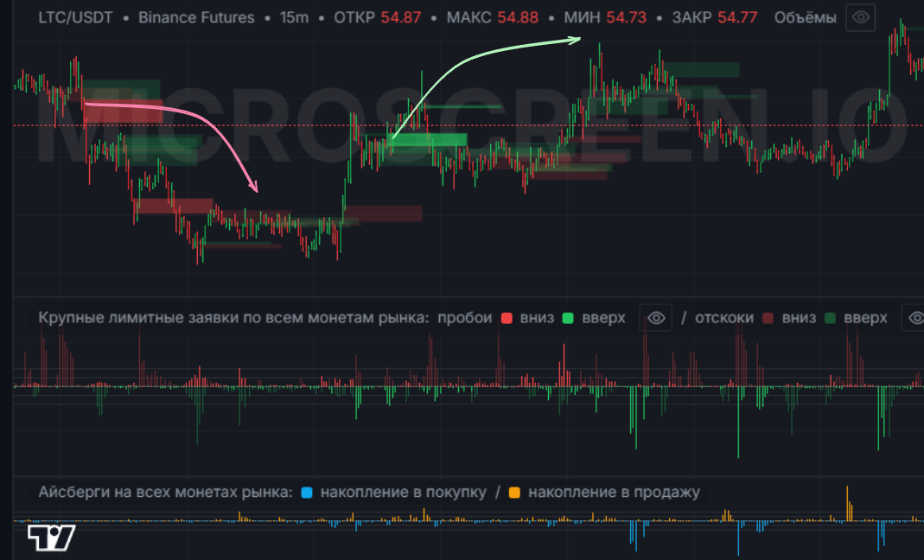Screen dimensions: 924x560
Task: Click the Binance Futures exchange label
Action: click(x=196, y=17)
